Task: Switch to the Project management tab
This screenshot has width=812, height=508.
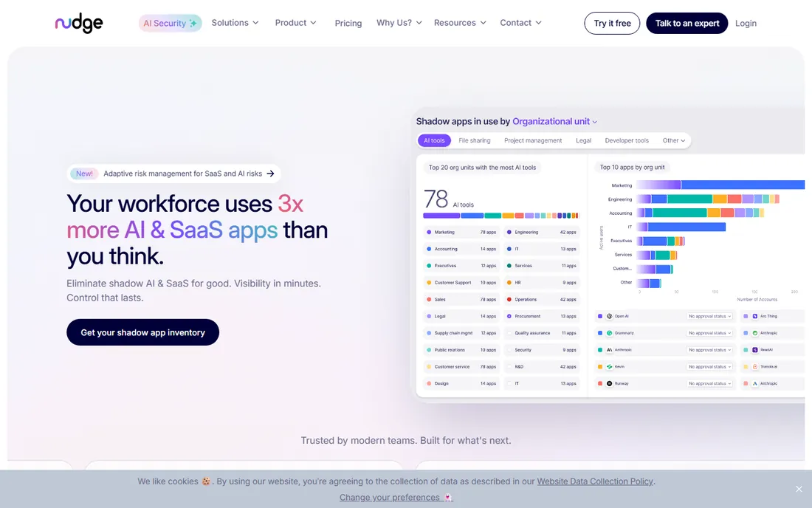Action: click(x=533, y=140)
